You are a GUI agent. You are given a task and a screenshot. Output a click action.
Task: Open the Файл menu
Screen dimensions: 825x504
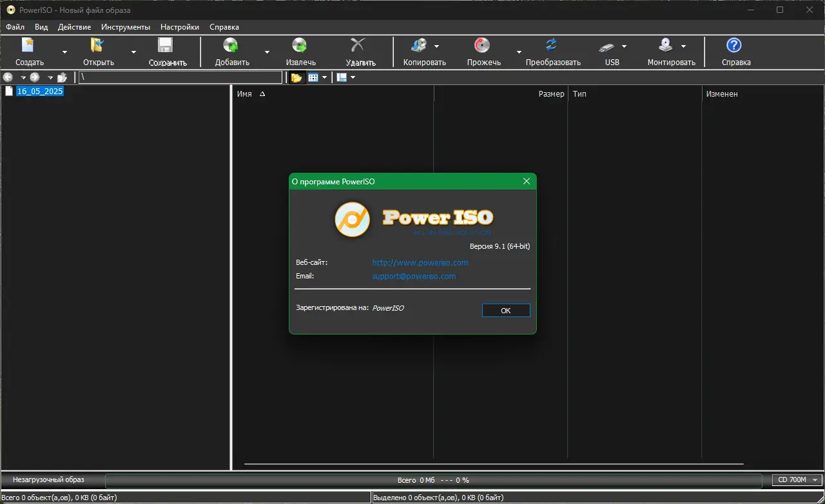point(15,27)
